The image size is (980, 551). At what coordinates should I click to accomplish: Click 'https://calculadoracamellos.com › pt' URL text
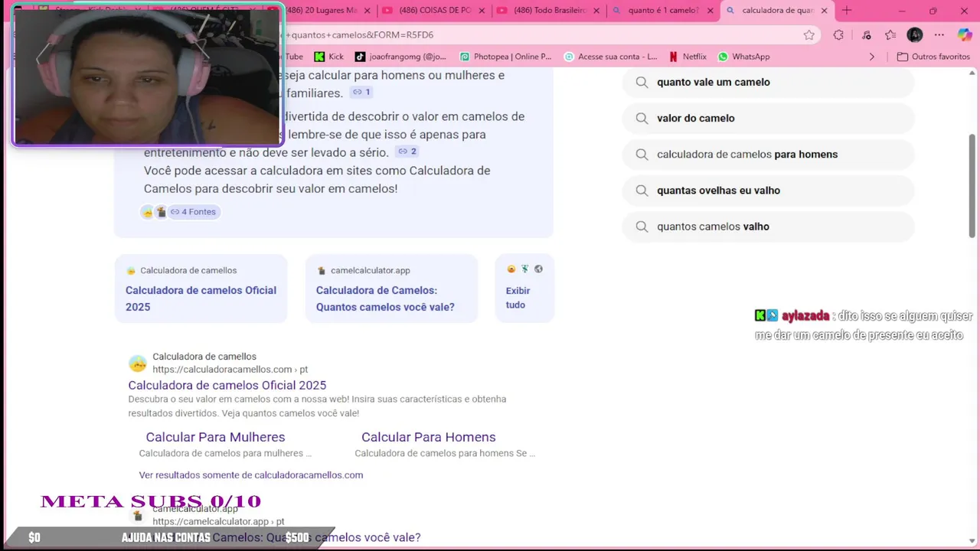pyautogui.click(x=230, y=370)
